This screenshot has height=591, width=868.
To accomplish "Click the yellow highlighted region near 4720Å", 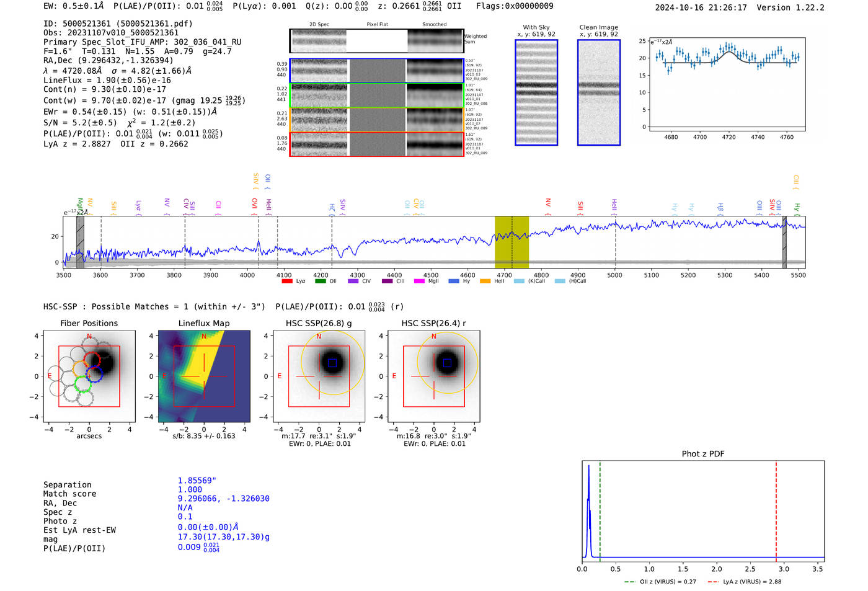I will click(511, 242).
